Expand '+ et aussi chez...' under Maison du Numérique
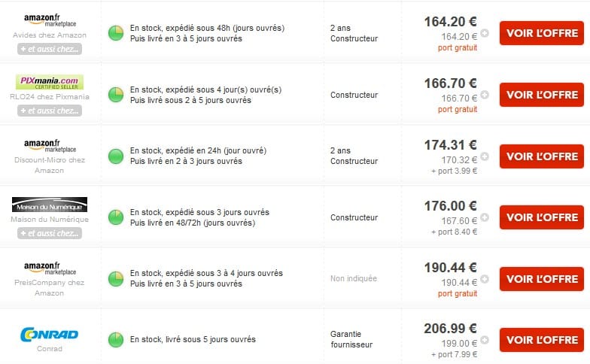This screenshot has height=364, width=590. click(50, 233)
